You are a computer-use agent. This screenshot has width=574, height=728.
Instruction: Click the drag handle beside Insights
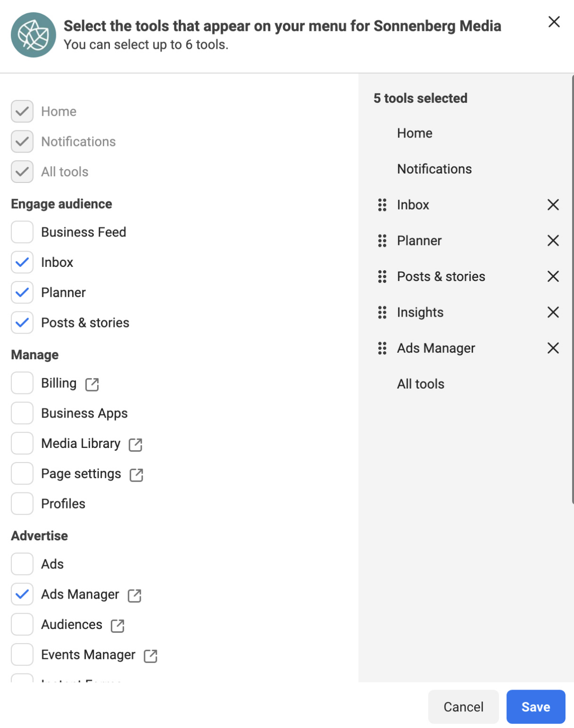click(x=382, y=312)
